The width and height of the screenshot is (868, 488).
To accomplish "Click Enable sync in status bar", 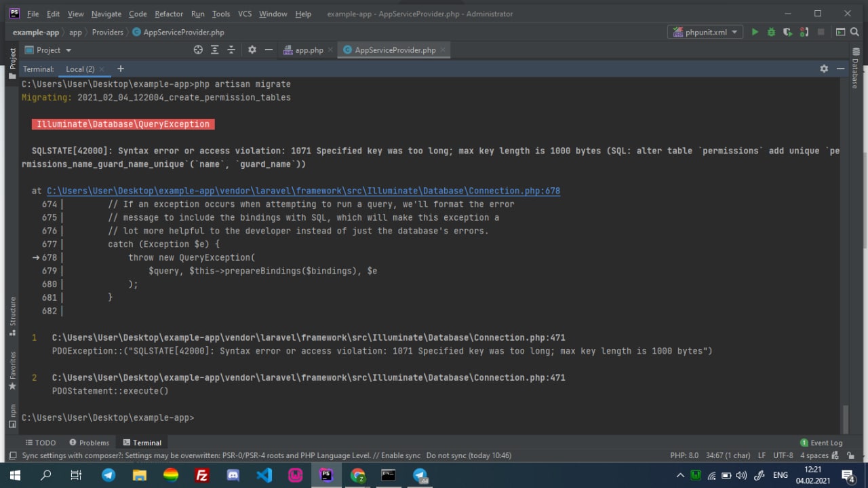I will coord(399,455).
